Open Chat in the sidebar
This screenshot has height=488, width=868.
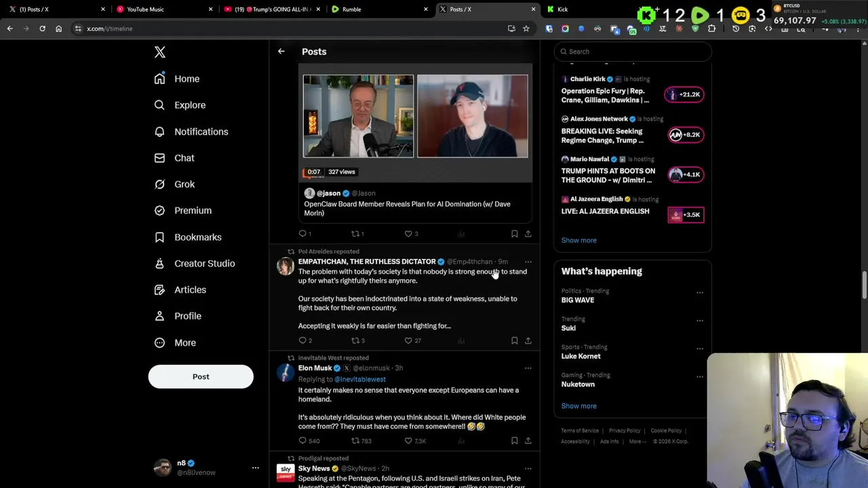tap(174, 158)
